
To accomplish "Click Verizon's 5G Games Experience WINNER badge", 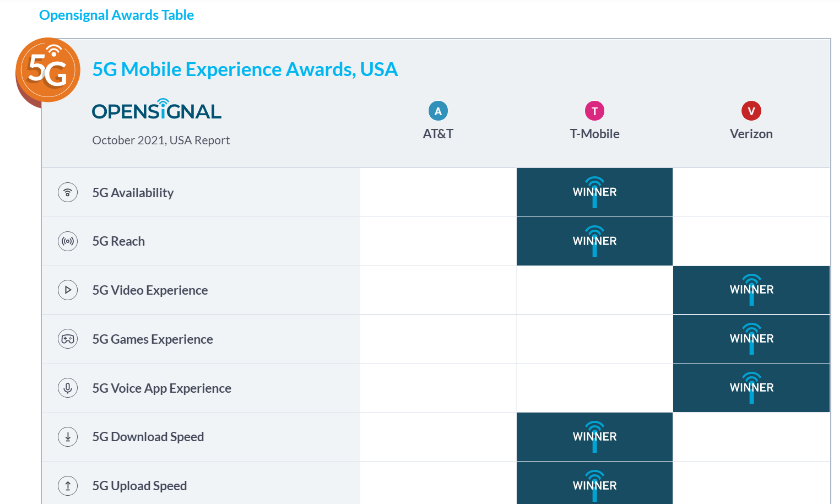I will (751, 339).
